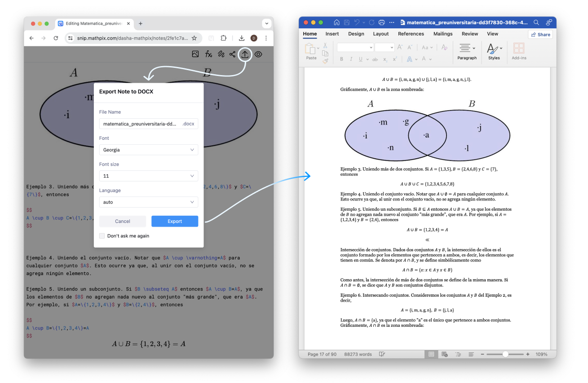Screen dimensions: 588x383
Task: Click the Clear Formatting icon in Word
Action: pos(444,47)
